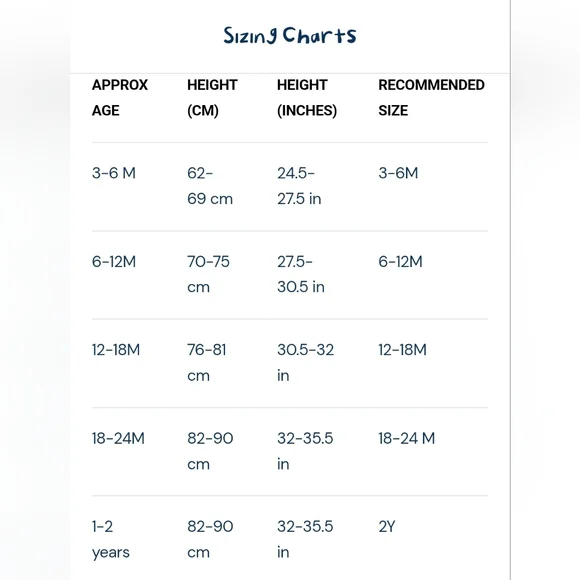Select the HEIGHT (INCHES) column header
580x580 pixels.
pos(307,98)
